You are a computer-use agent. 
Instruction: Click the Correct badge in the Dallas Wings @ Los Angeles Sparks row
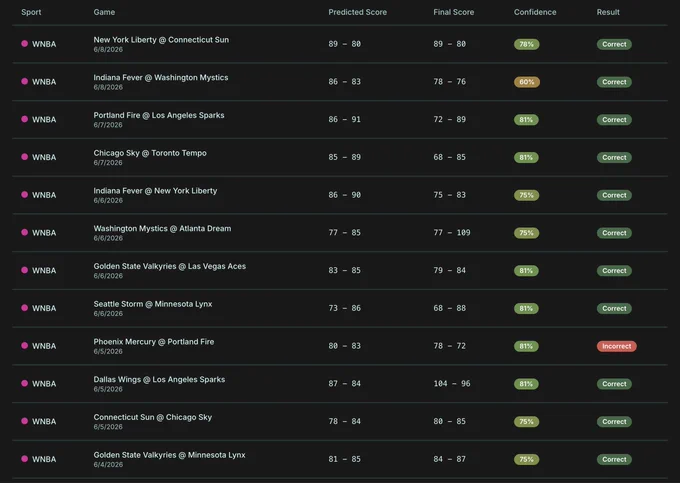pos(614,384)
